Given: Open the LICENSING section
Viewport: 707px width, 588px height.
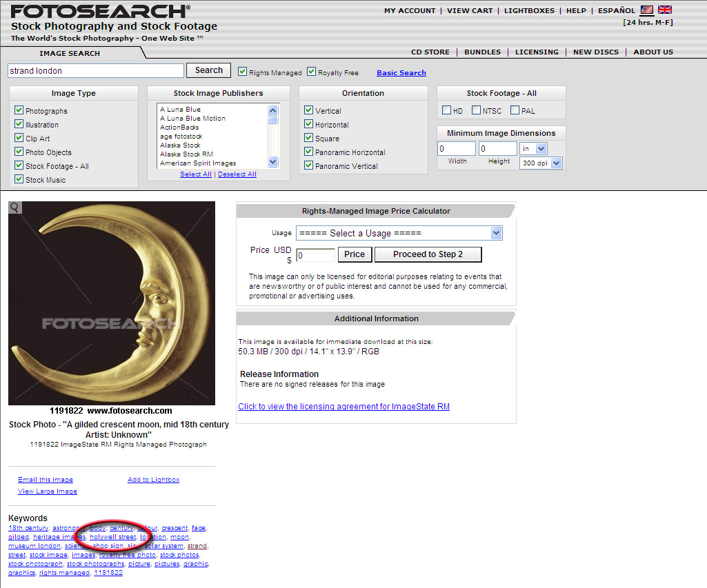Looking at the screenshot, I should (537, 52).
